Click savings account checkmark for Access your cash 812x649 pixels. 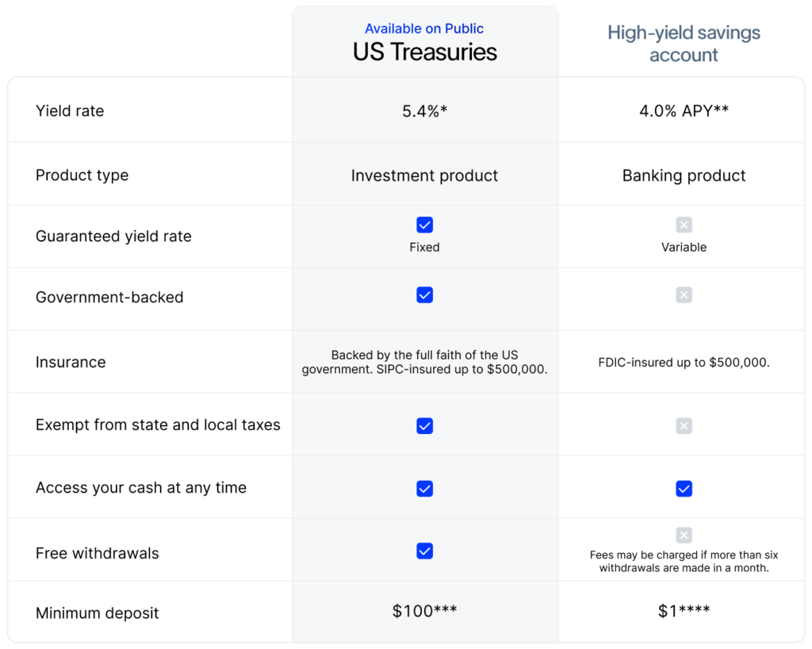click(684, 489)
